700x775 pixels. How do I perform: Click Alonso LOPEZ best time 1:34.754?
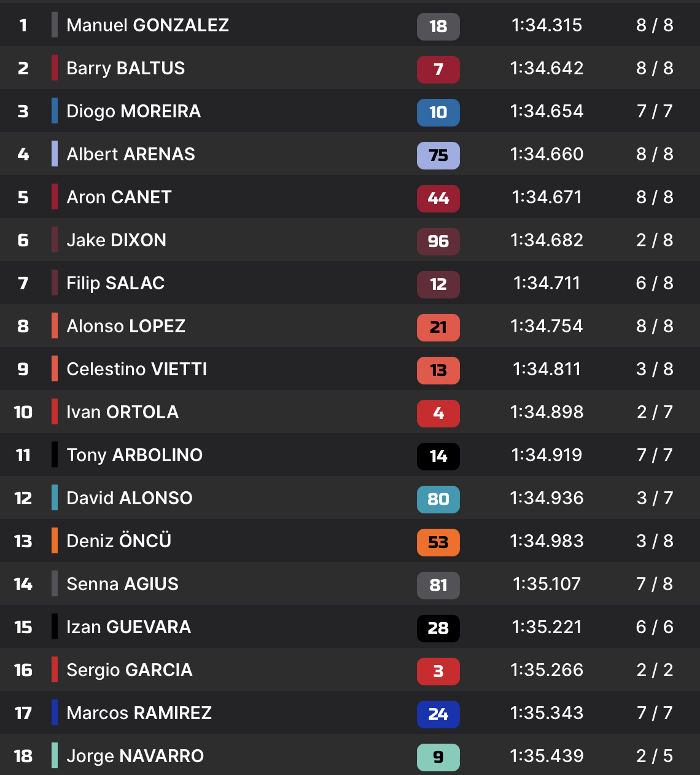(546, 326)
